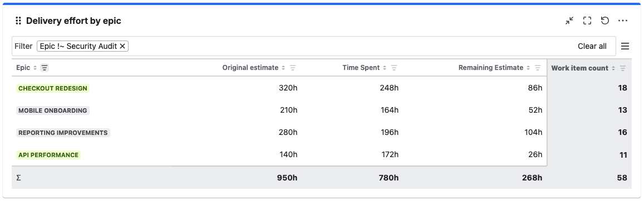This screenshot has width=644, height=201.
Task: Click the 52h remaining estimate cell
Action: (535, 110)
